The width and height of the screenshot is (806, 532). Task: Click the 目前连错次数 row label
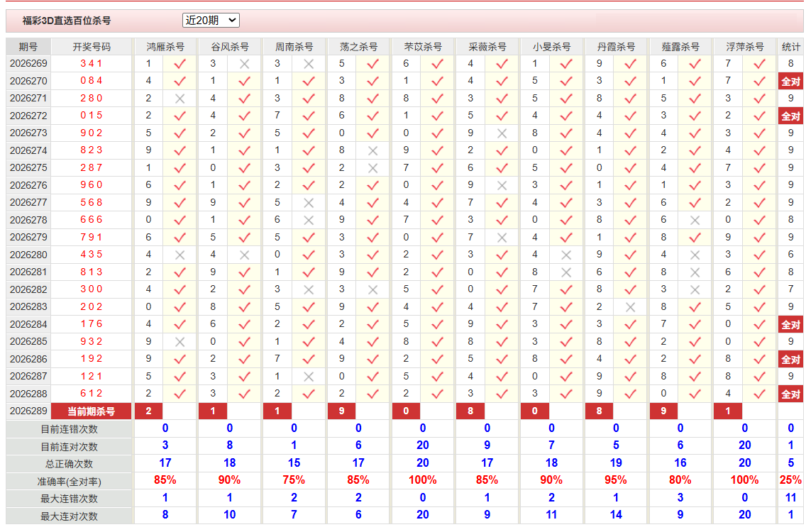pyautogui.click(x=69, y=429)
